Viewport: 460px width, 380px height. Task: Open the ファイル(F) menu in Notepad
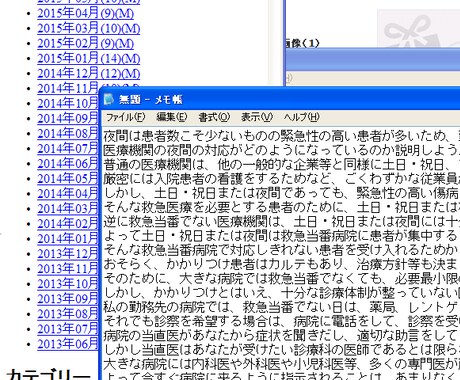point(125,117)
